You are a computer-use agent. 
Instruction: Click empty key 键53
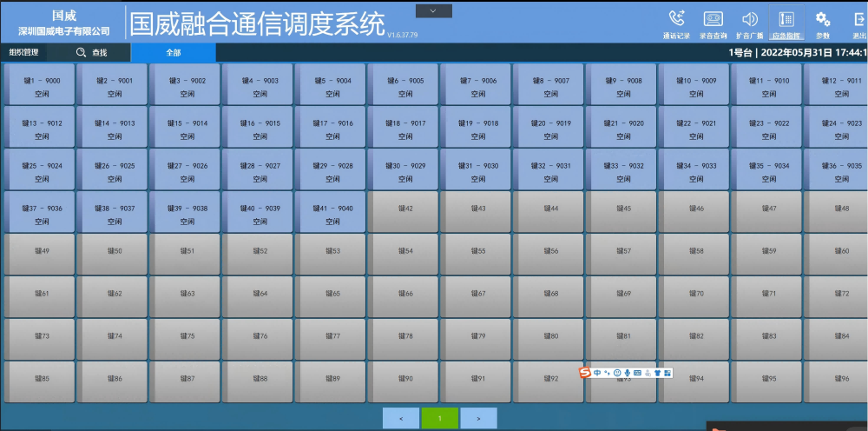tap(330, 255)
